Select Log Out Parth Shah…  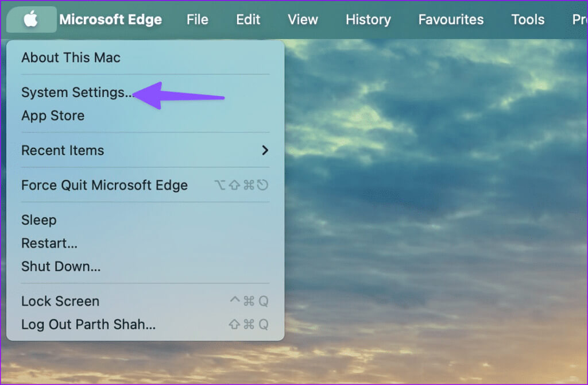[145, 325]
